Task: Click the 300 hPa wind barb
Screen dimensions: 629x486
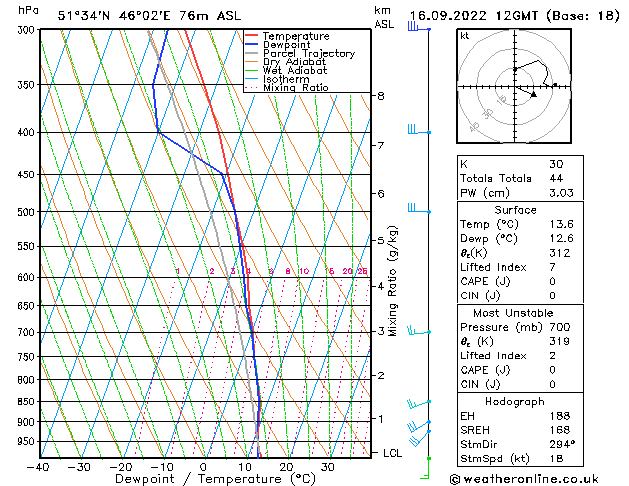Action: click(419, 27)
